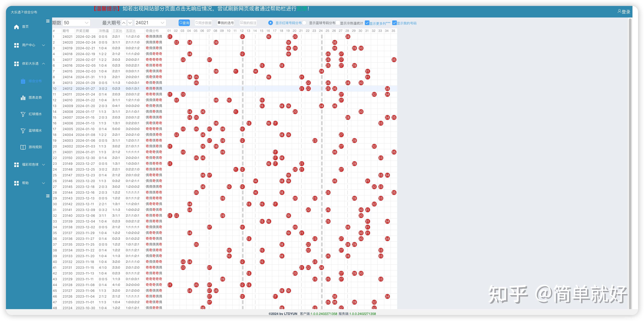Click red ball 21 in row 24014
The width and height of the screenshot is (644, 321).
[302, 77]
